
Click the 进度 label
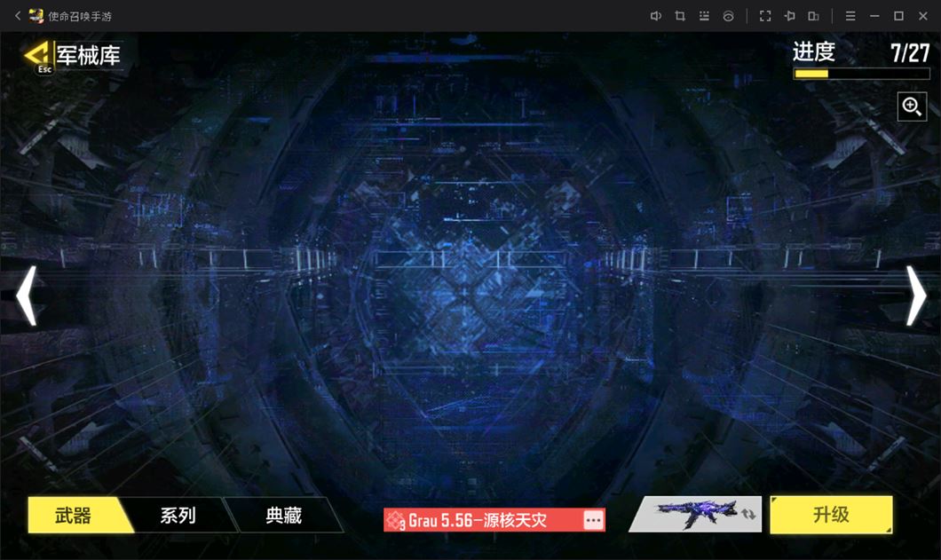click(x=814, y=51)
